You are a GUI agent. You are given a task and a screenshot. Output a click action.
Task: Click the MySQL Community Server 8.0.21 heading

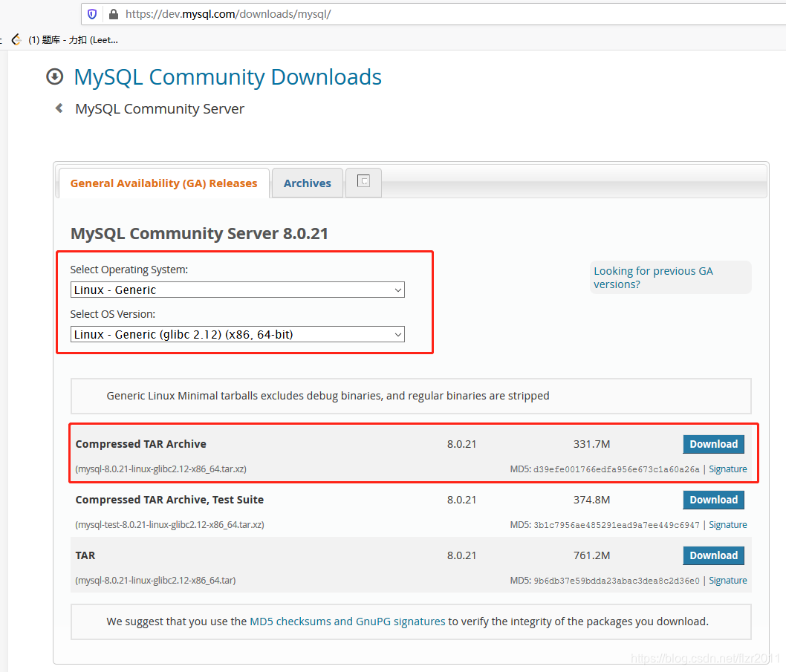click(199, 233)
